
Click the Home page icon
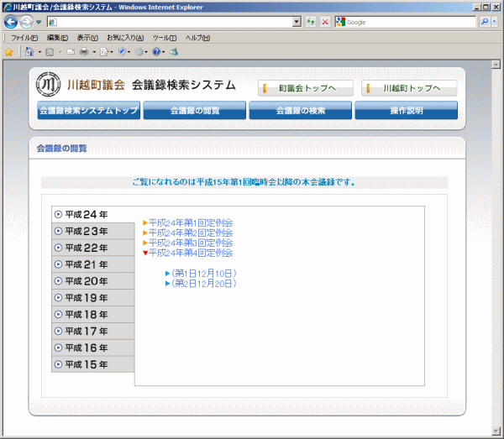point(29,52)
